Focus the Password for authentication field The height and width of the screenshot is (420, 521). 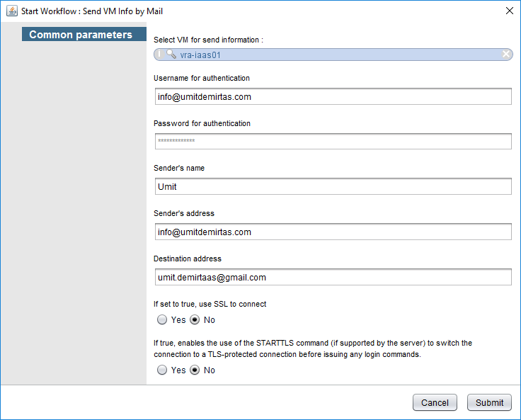(x=333, y=142)
